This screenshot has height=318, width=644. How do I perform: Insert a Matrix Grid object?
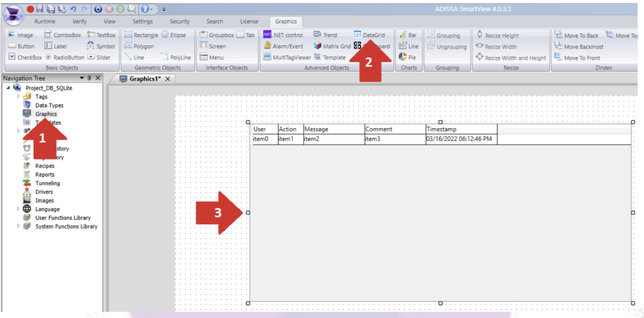coord(332,47)
